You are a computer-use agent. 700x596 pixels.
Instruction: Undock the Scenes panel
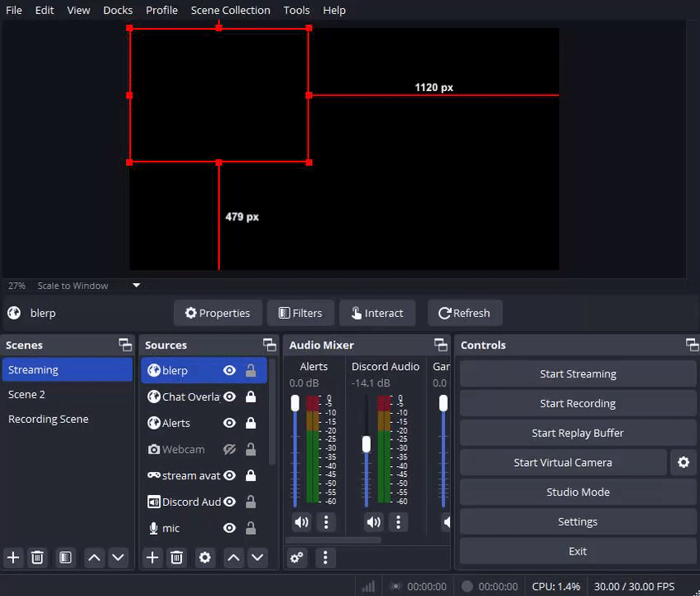click(x=125, y=345)
